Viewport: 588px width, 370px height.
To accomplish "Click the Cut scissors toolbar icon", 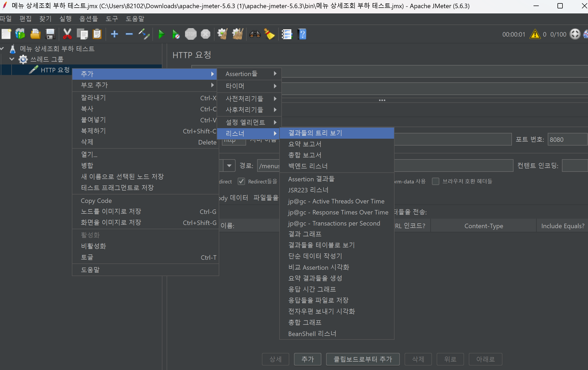I will 67,34.
